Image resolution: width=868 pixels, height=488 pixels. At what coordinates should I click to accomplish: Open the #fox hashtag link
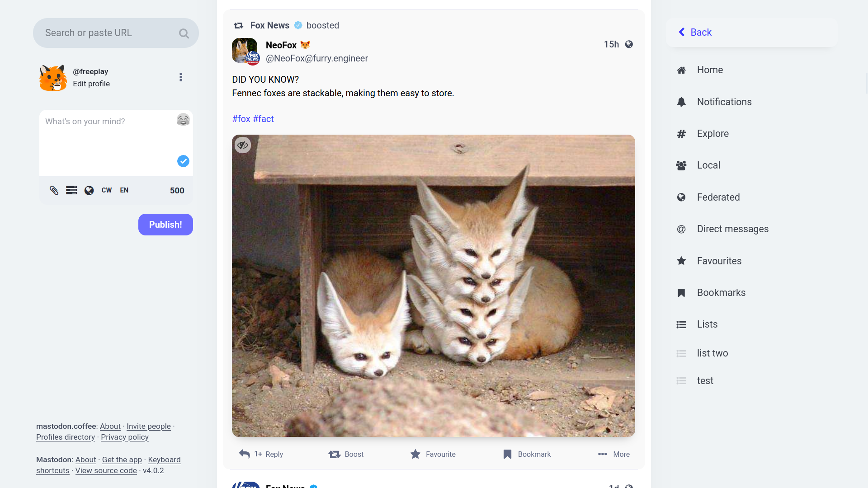(x=241, y=119)
